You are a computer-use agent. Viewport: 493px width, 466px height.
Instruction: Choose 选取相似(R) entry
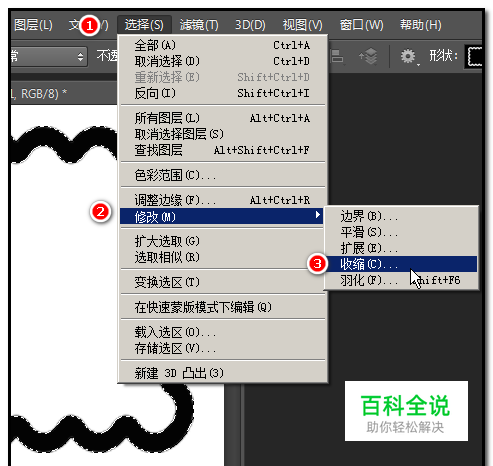pos(222,257)
